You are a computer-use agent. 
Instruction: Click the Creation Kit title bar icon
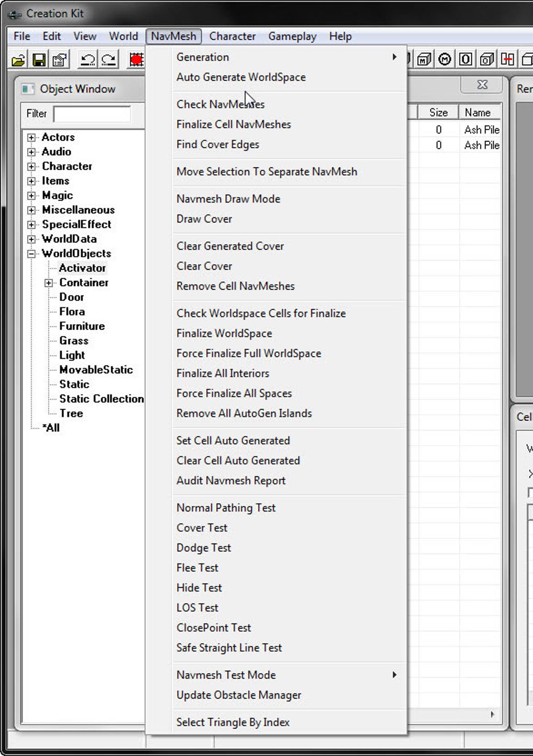pyautogui.click(x=15, y=14)
